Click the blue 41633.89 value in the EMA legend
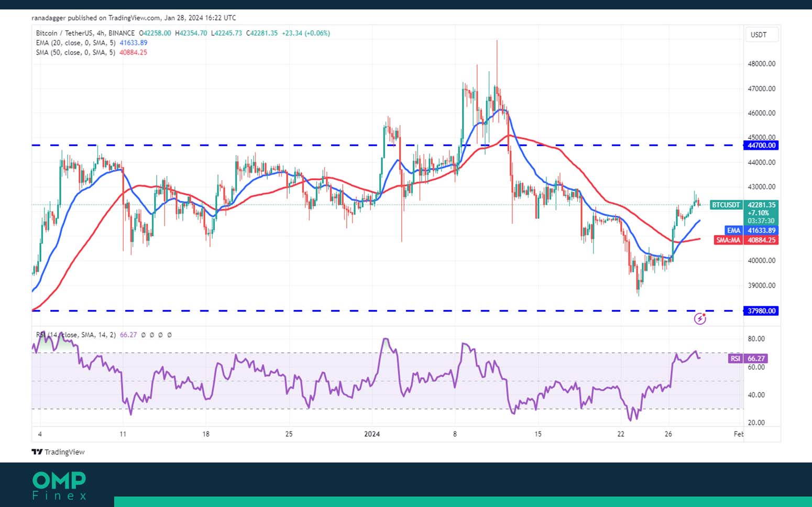The height and width of the screenshot is (507, 812). (134, 43)
